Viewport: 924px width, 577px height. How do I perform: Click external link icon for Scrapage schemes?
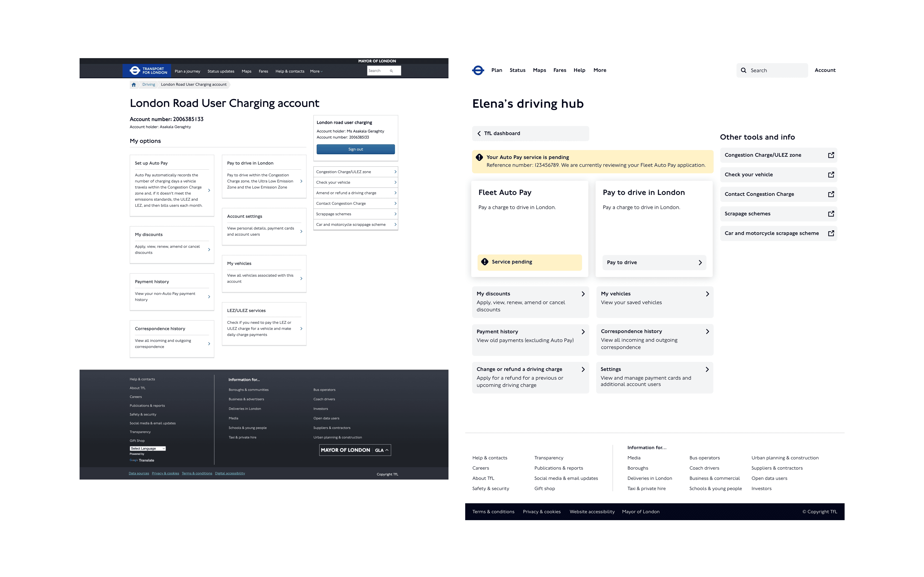pyautogui.click(x=831, y=214)
